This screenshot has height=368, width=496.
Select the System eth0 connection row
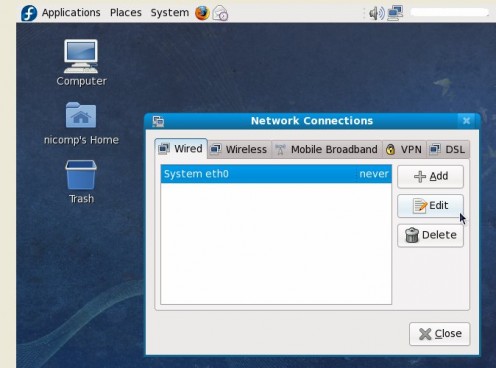pyautogui.click(x=276, y=174)
